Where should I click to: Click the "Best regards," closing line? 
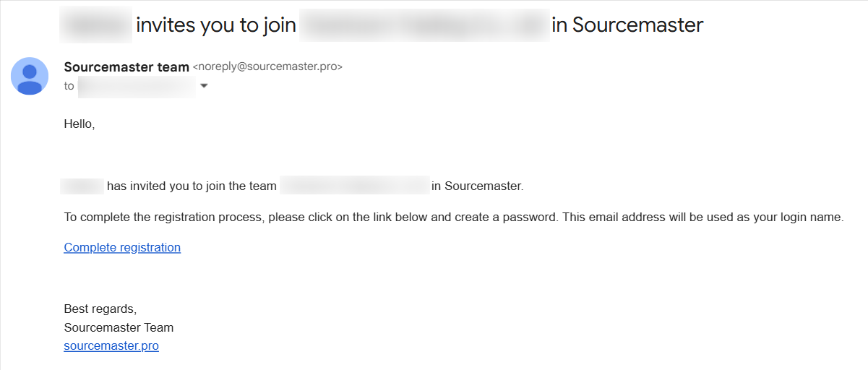tap(100, 309)
